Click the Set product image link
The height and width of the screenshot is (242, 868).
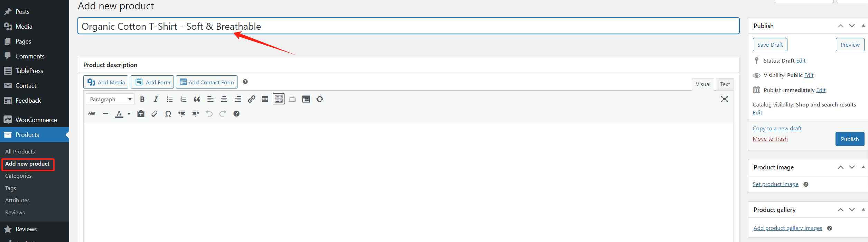775,184
